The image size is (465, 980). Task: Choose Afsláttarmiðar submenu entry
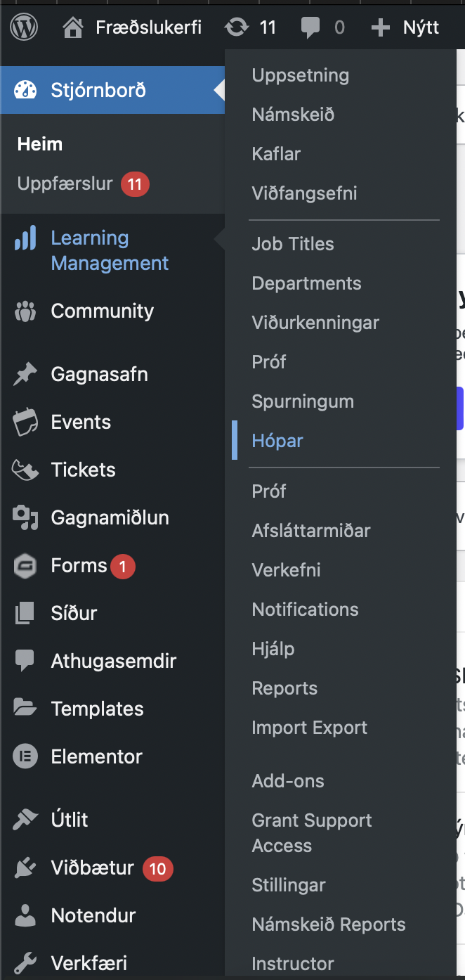[311, 531]
